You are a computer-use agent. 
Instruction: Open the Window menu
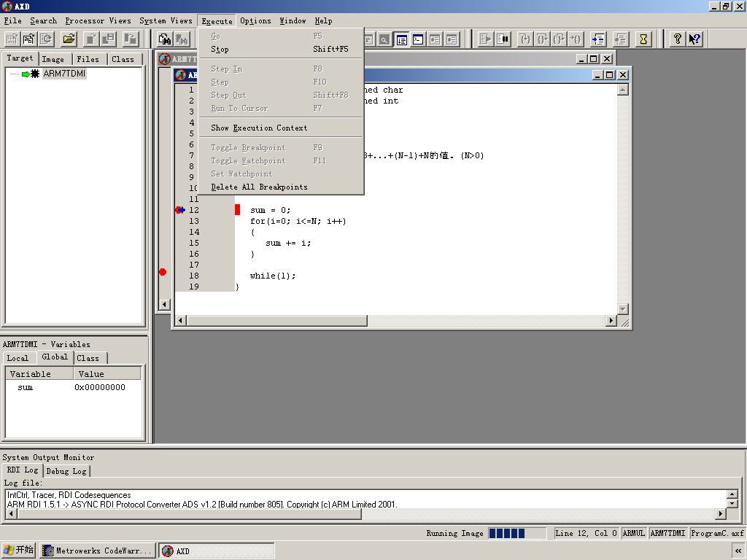pyautogui.click(x=293, y=21)
